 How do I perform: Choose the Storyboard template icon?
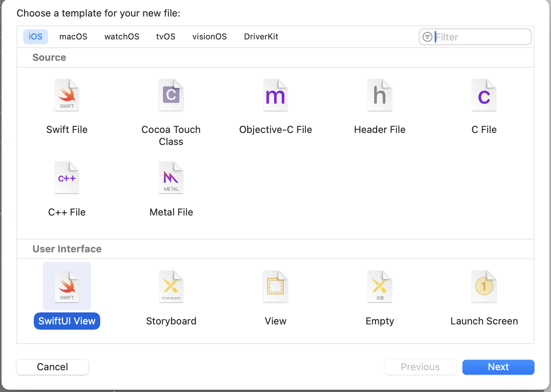[171, 286]
